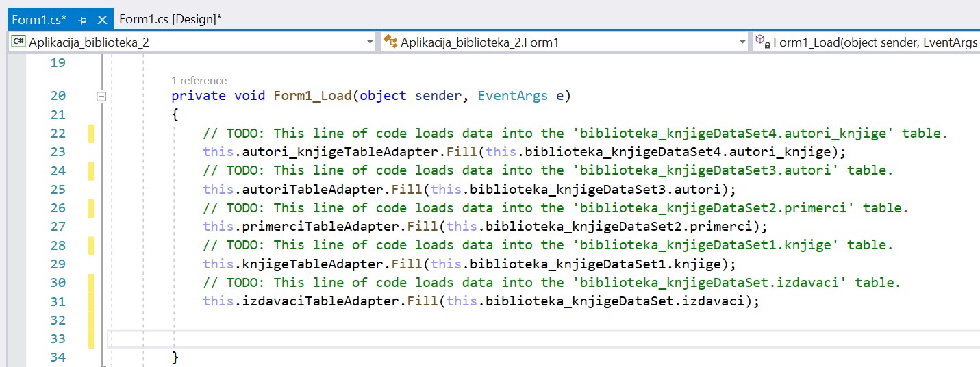Open the Aplikacija_biblioteka_2.Form1 class dropdown arrow
The width and height of the screenshot is (980, 367).
(742, 42)
